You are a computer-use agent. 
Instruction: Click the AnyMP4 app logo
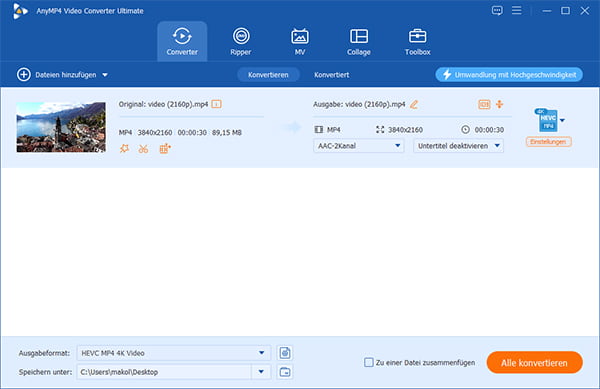tap(20, 11)
